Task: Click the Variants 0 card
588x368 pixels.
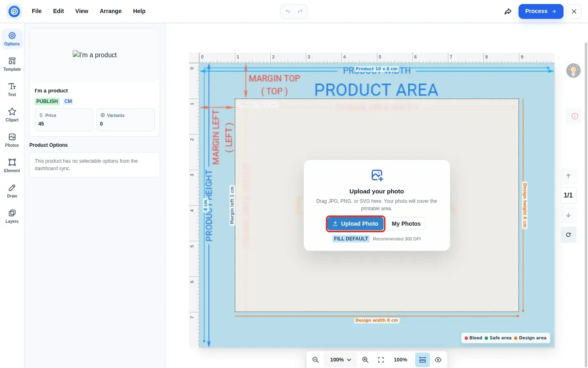Action: point(125,120)
